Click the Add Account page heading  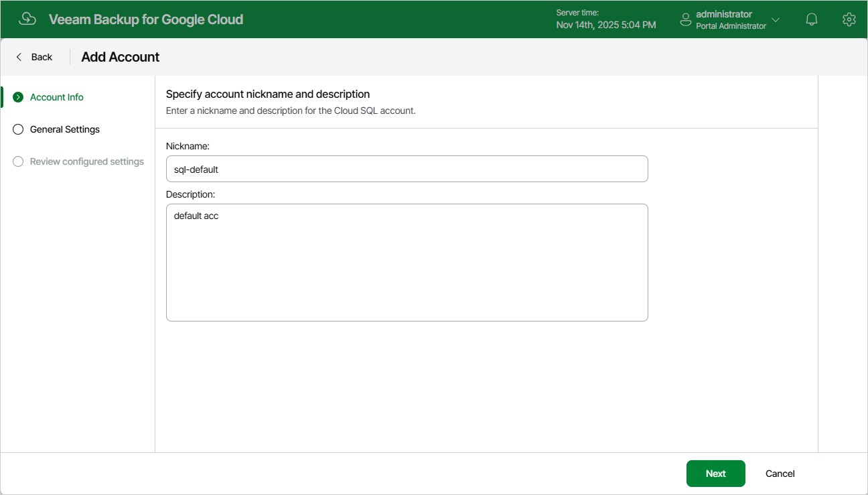click(x=121, y=57)
